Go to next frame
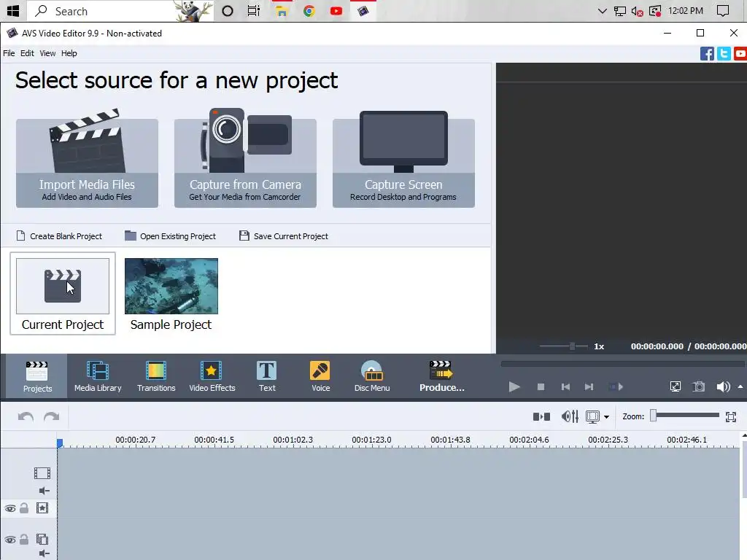 589,386
